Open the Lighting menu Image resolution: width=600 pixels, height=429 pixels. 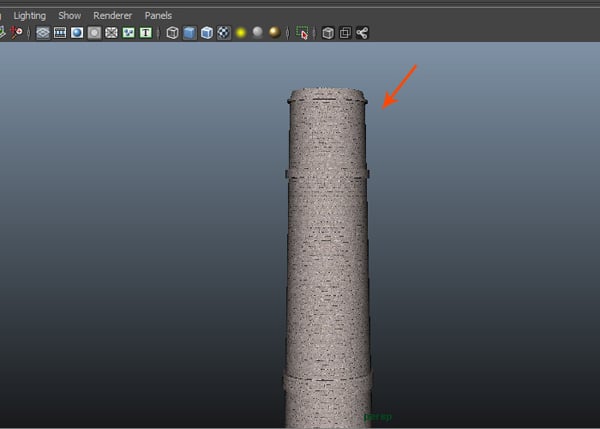29,16
